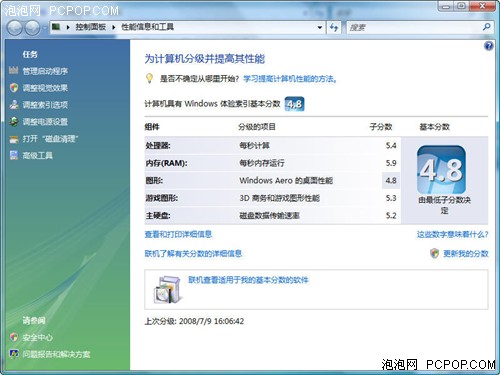
Task: Click the 3D 商务和游戏图形性能 text
Action: pos(279,198)
